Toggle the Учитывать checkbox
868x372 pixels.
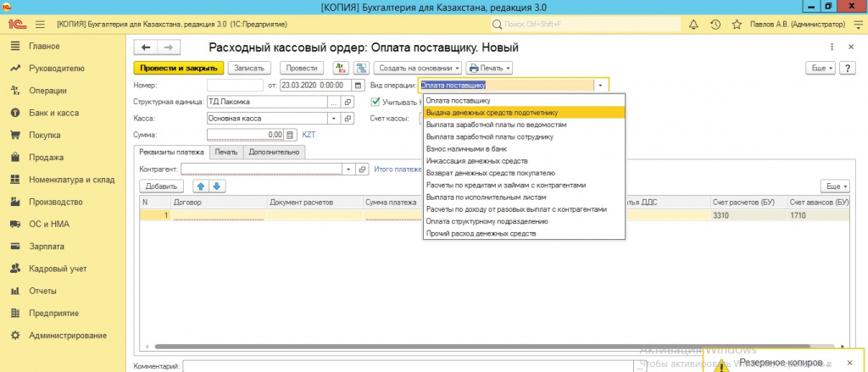pyautogui.click(x=376, y=102)
